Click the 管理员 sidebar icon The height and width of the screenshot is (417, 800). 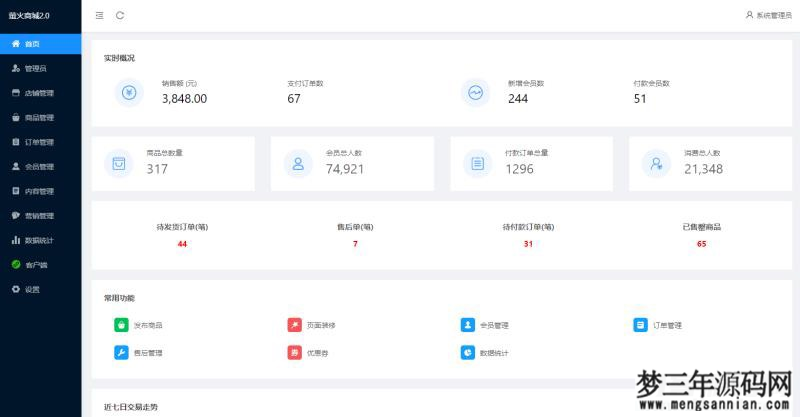[x=16, y=68]
